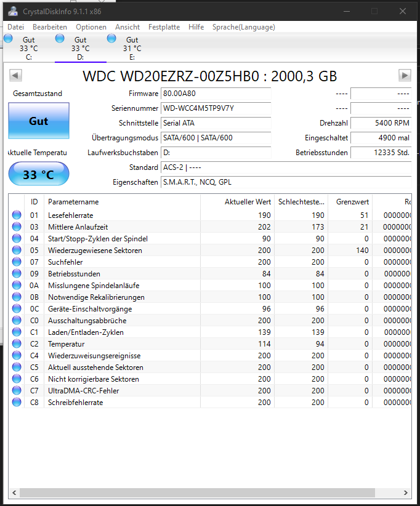Select drive E: status orb icon
The height and width of the screenshot is (506, 420).
(x=111, y=38)
